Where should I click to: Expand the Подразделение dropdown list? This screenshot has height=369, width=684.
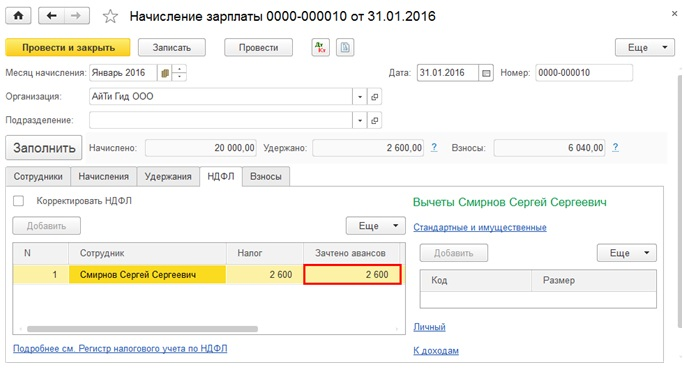click(x=360, y=120)
